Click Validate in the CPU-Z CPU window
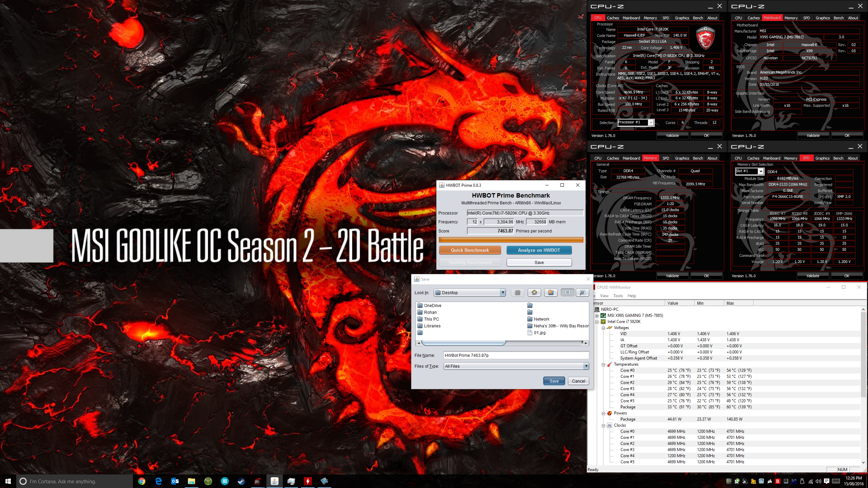 672,136
